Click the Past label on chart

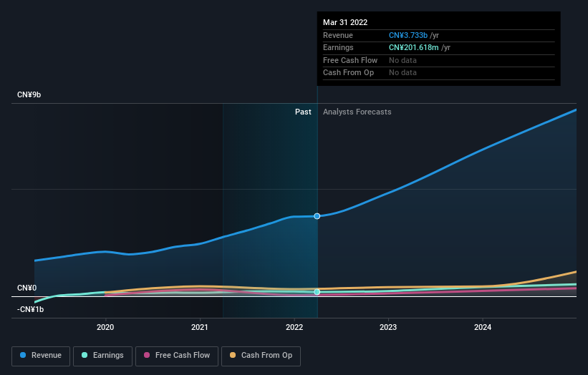click(303, 112)
